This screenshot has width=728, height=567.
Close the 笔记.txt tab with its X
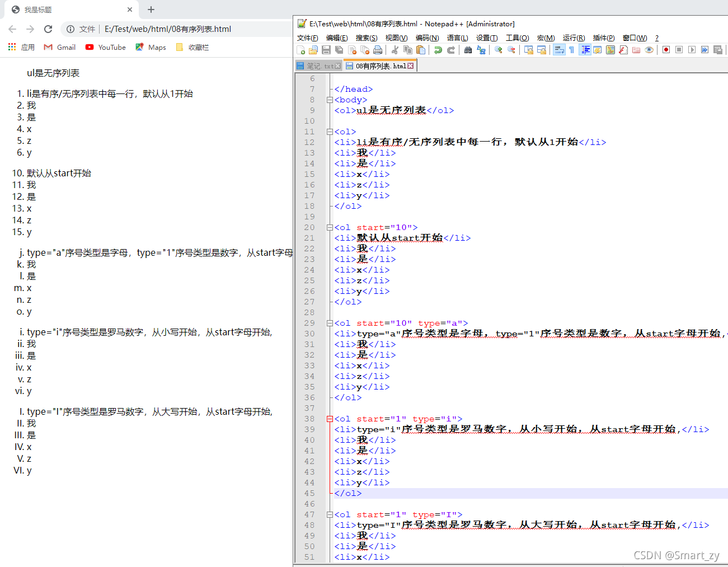pyautogui.click(x=337, y=66)
